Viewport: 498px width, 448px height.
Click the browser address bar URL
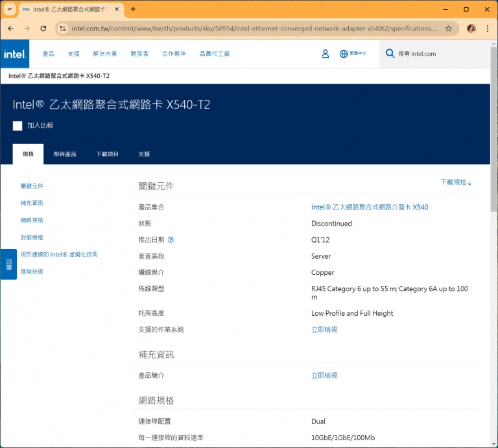(254, 29)
